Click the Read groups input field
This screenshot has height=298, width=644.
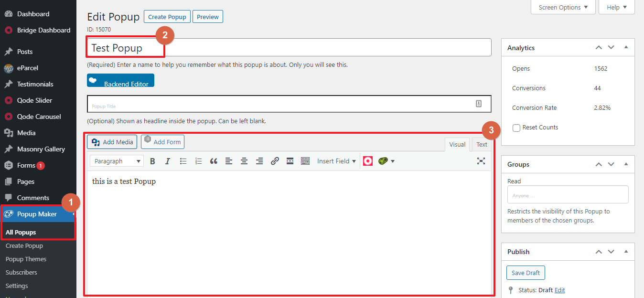coord(568,194)
